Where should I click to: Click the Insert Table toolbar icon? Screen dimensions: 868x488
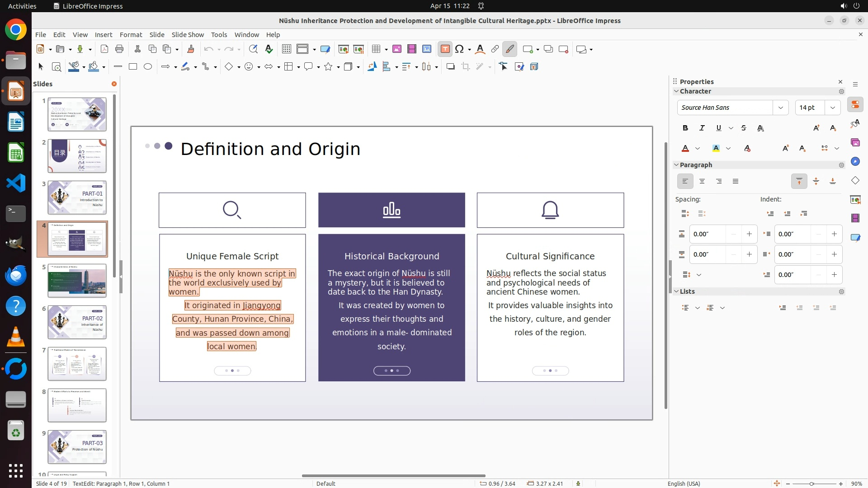point(376,49)
